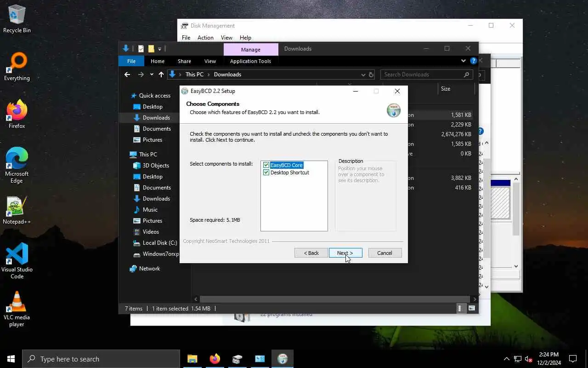The image size is (588, 368).
Task: Click the EasyBCD setup taskbar icon
Action: point(283,359)
